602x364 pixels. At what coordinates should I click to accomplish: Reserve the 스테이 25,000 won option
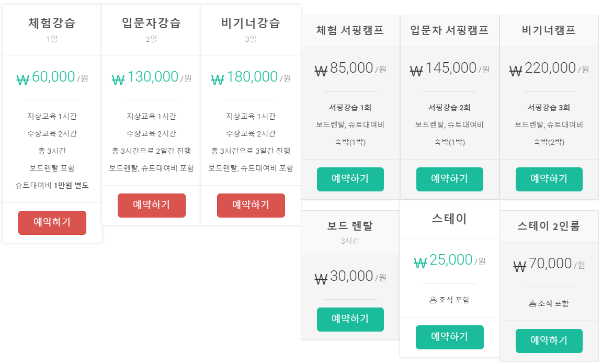coord(449,337)
